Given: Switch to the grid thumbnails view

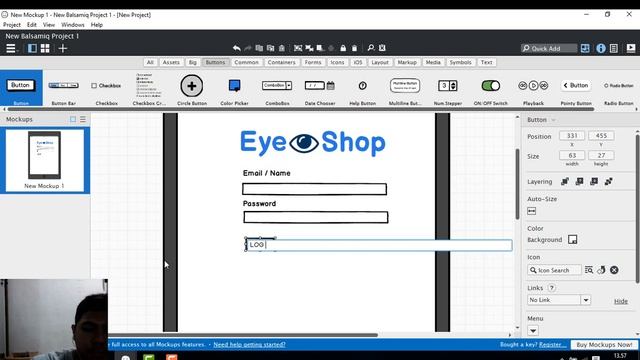Looking at the screenshot, I should click(45, 48).
